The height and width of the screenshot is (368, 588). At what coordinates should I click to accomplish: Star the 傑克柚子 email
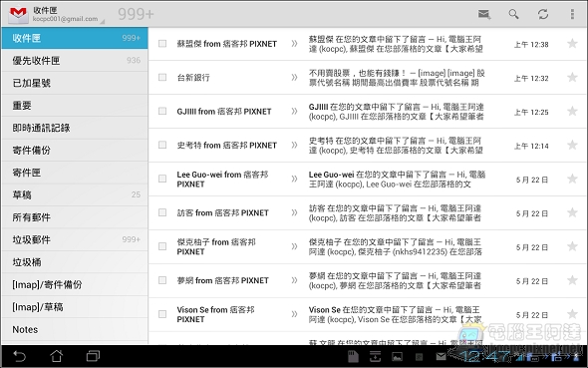(x=572, y=246)
